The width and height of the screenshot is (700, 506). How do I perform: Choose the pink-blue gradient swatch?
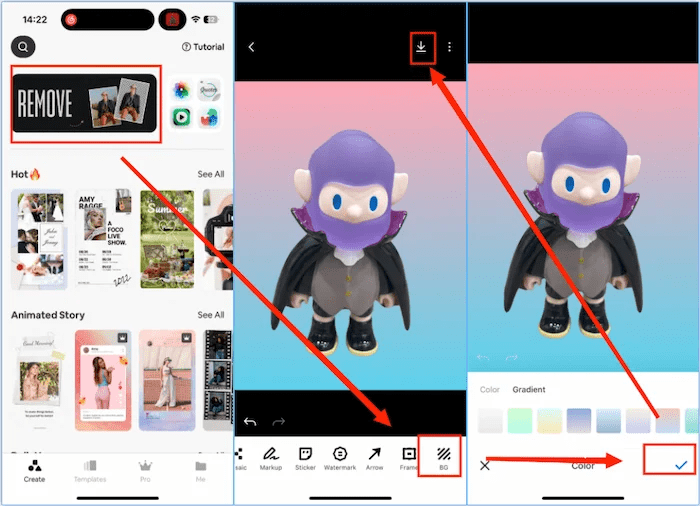667,420
